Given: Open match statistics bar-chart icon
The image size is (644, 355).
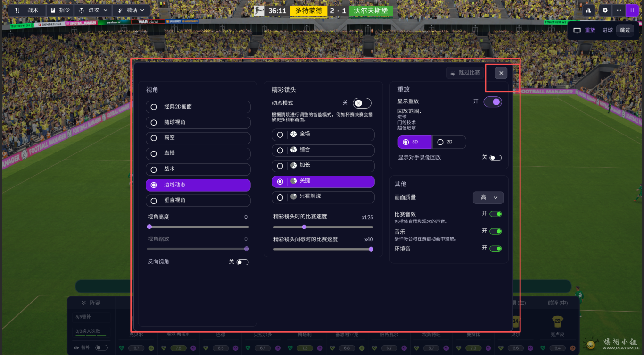Looking at the screenshot, I should tap(589, 10).
